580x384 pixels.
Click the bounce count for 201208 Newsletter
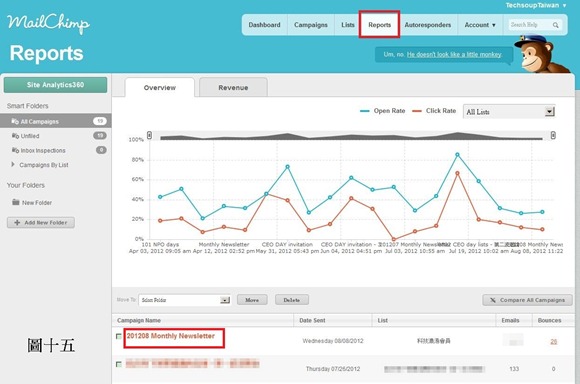pyautogui.click(x=553, y=341)
